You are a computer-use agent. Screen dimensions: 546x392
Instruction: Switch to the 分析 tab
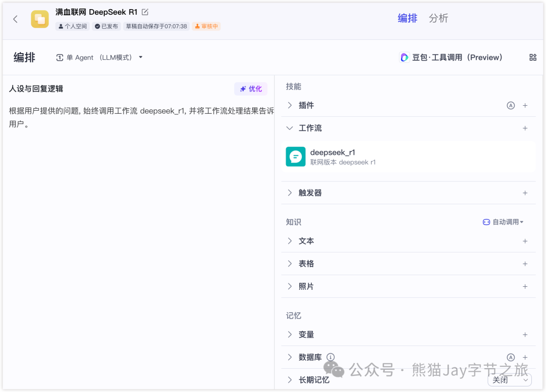click(x=438, y=18)
